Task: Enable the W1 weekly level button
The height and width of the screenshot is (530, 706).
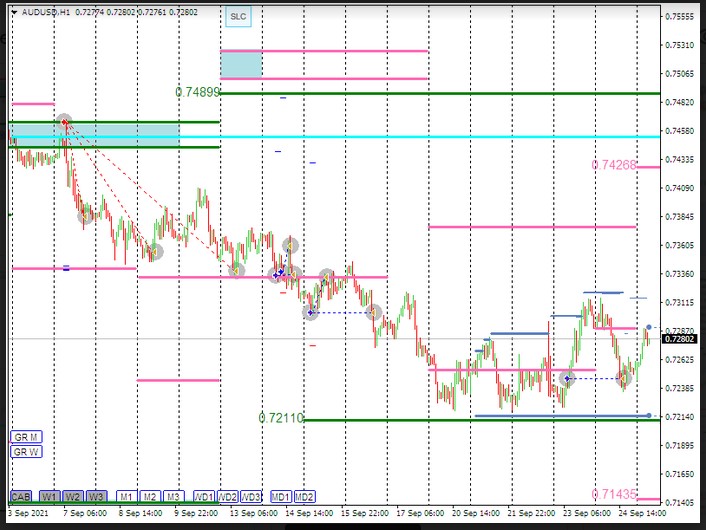Action: 49,496
